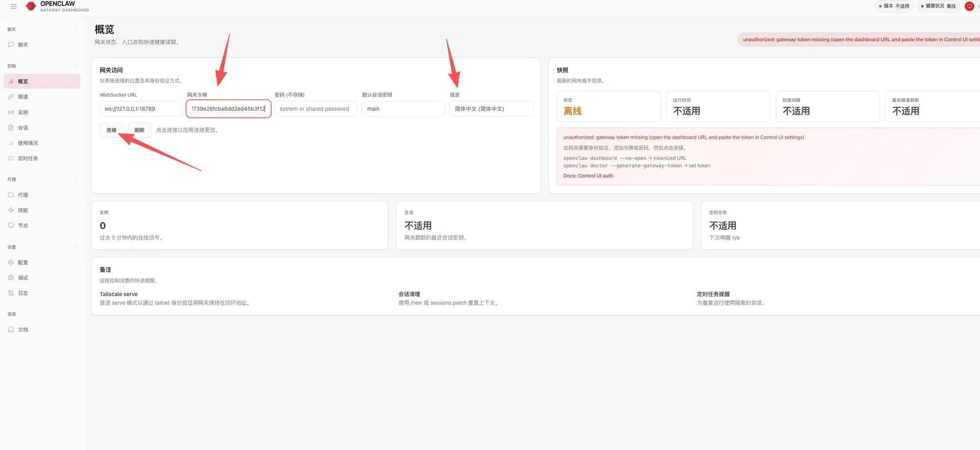980x450 pixels.
Task: Collapse the 设置 section in sidebar
Action: click(x=75, y=247)
